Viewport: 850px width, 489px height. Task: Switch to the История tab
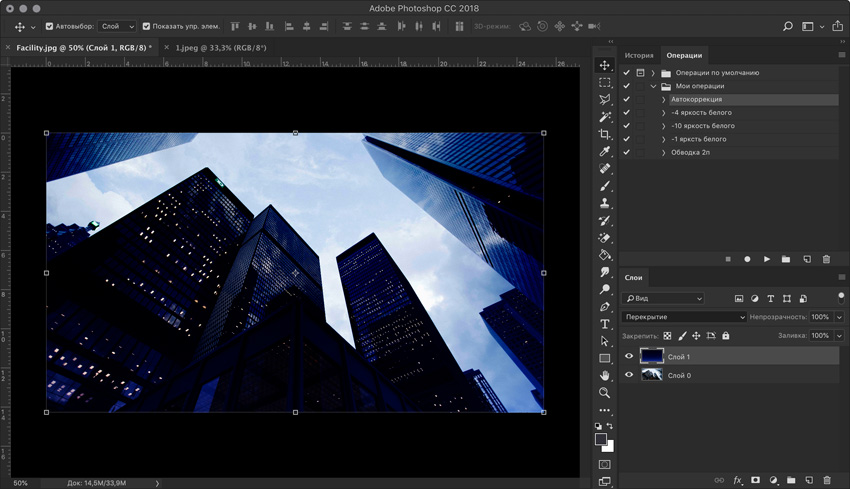(x=639, y=55)
